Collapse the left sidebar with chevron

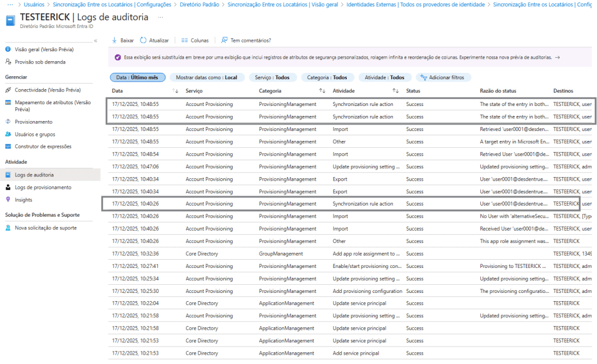(x=96, y=41)
